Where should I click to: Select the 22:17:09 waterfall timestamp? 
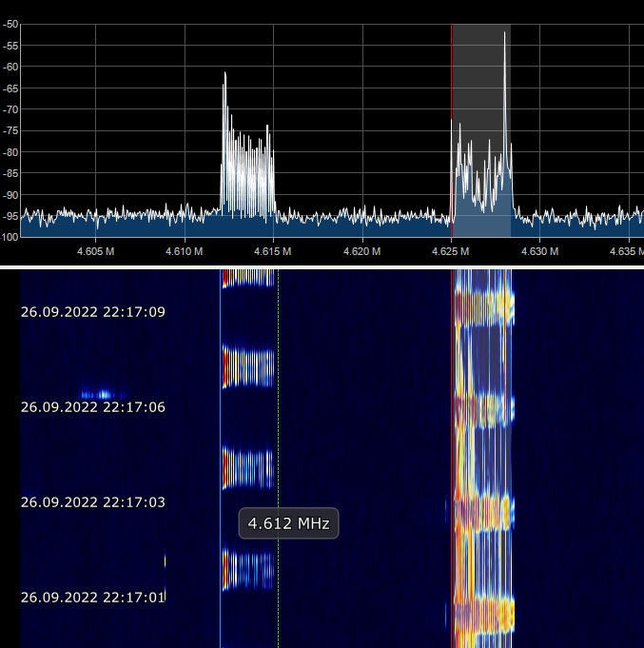coord(93,312)
